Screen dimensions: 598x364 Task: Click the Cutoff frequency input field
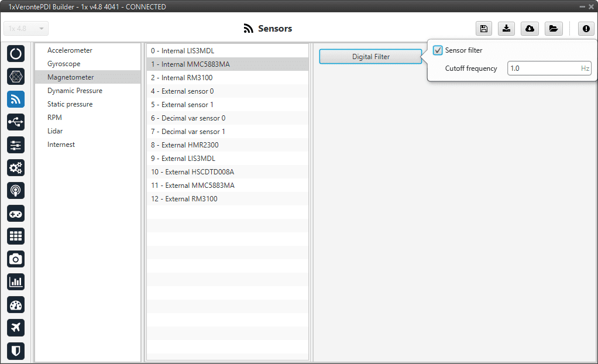[549, 68]
